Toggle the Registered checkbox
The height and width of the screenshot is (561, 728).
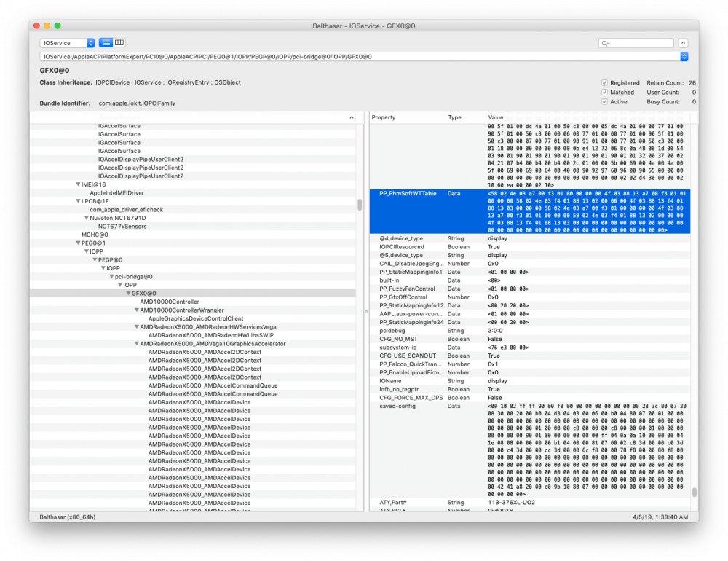click(604, 83)
